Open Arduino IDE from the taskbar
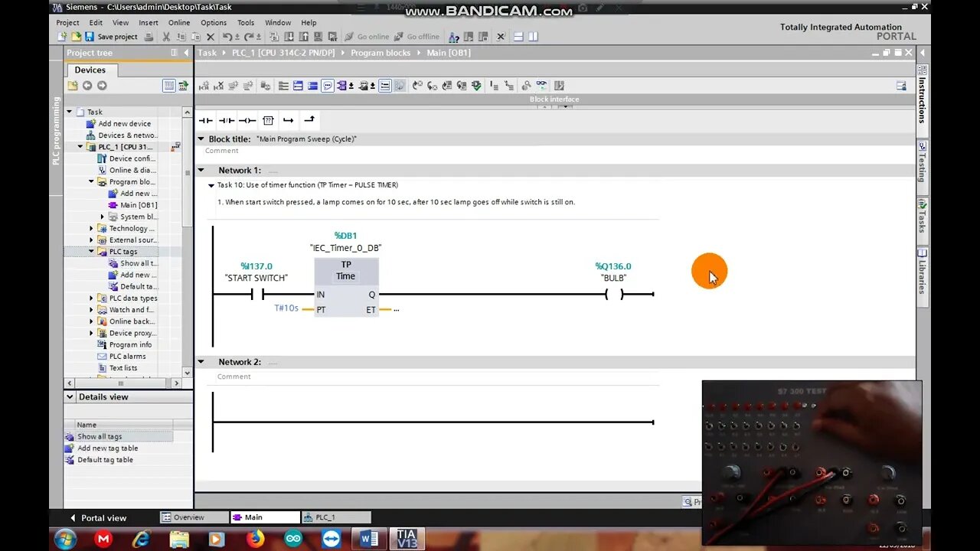Viewport: 980px width, 551px height. [293, 539]
